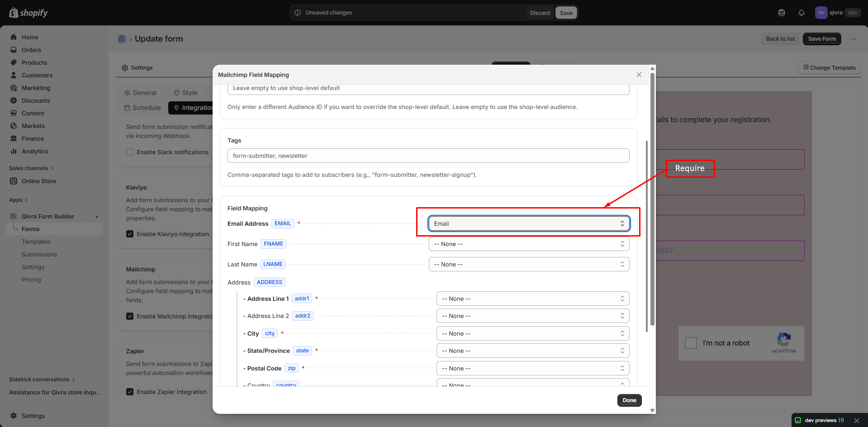Image resolution: width=868 pixels, height=427 pixels.
Task: Click Qivra Form Builder app icon
Action: (14, 216)
